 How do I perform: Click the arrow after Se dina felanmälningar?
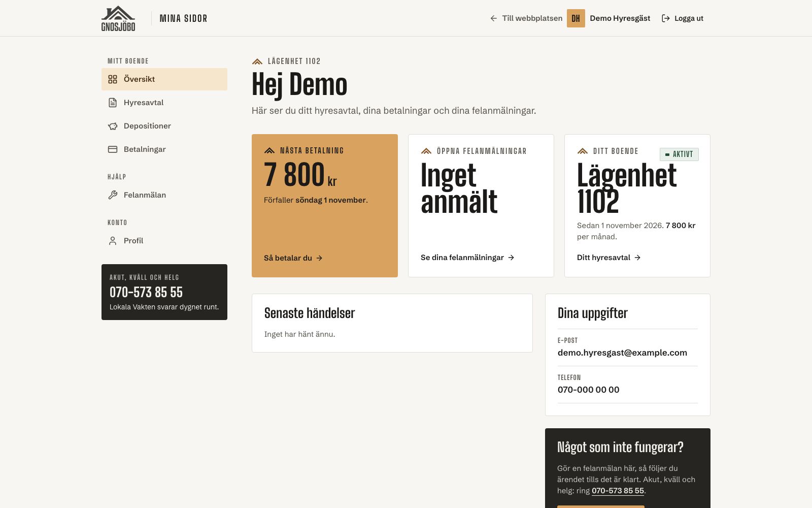(511, 258)
